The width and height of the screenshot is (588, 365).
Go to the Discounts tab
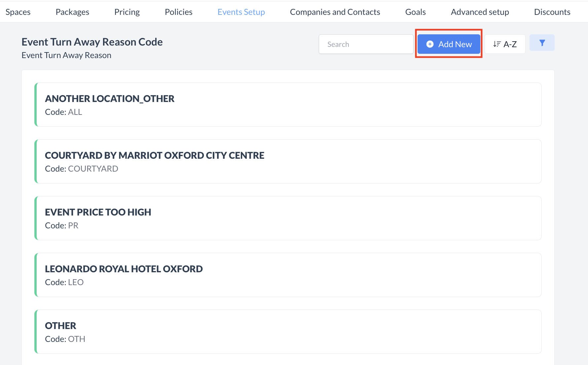pos(552,12)
